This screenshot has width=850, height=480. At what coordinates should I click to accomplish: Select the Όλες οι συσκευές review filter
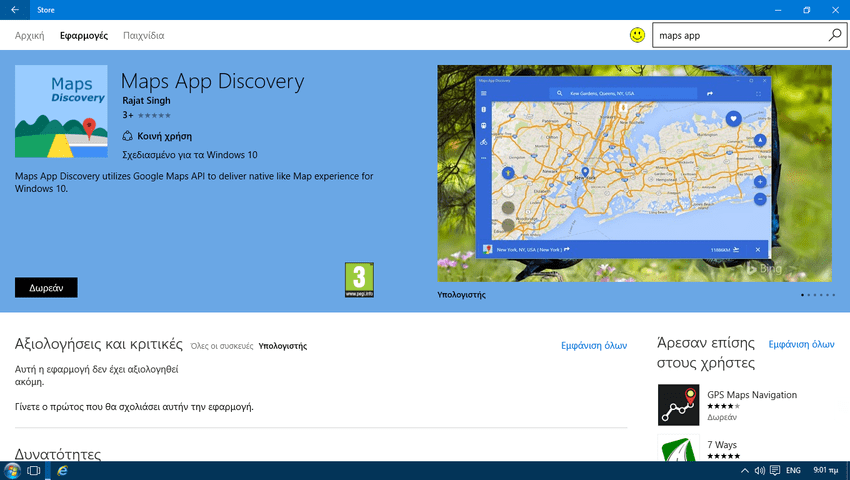point(220,346)
